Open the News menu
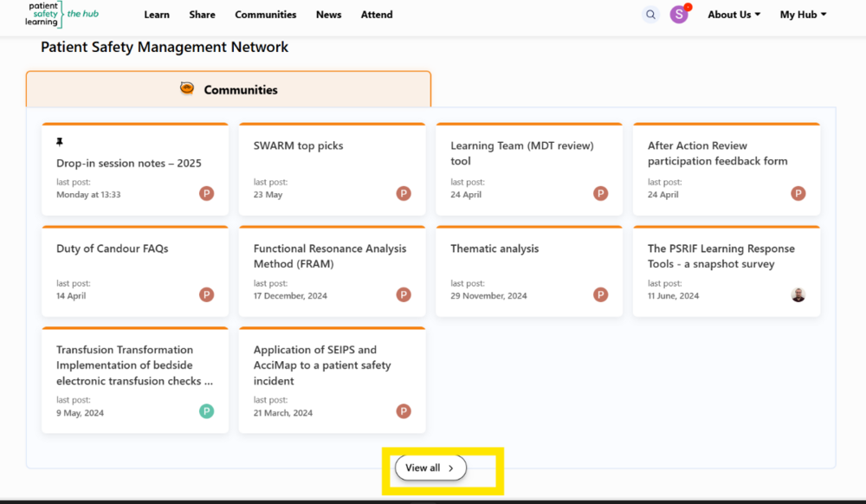866x504 pixels. tap(328, 15)
